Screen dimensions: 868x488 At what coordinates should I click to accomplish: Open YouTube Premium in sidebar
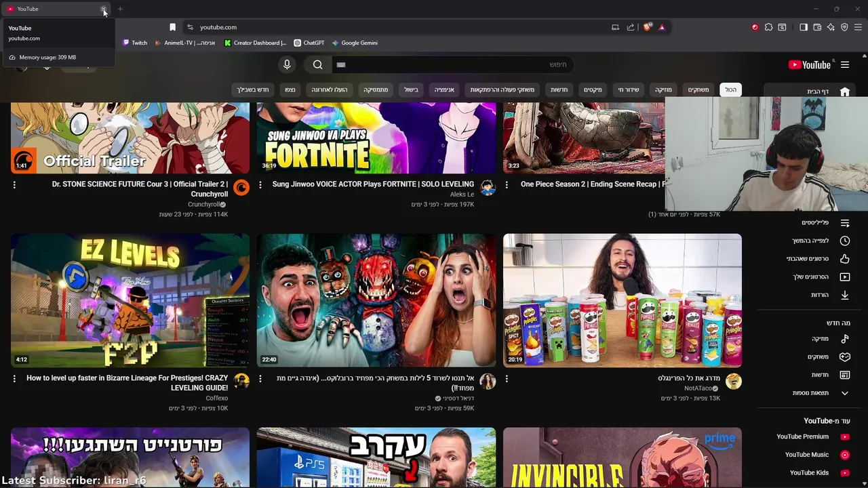[x=812, y=436]
